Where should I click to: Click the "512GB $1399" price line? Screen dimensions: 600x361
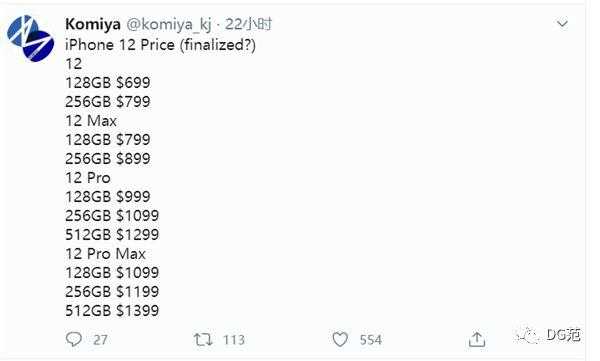pos(112,310)
